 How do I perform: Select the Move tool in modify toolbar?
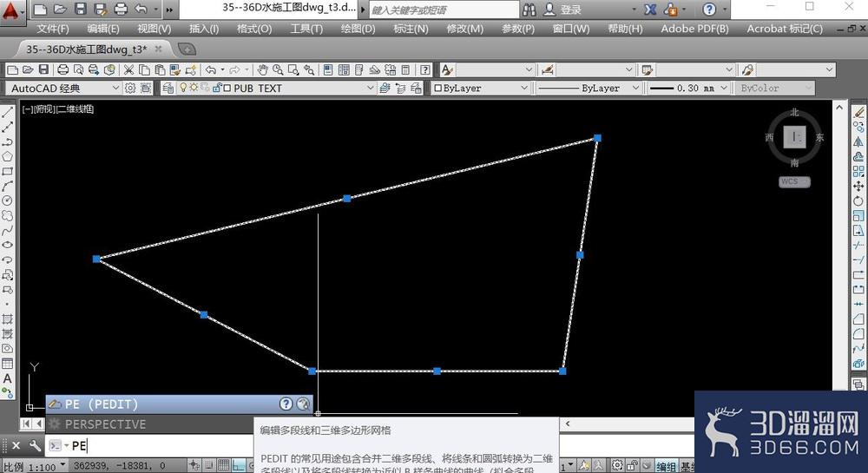(858, 186)
